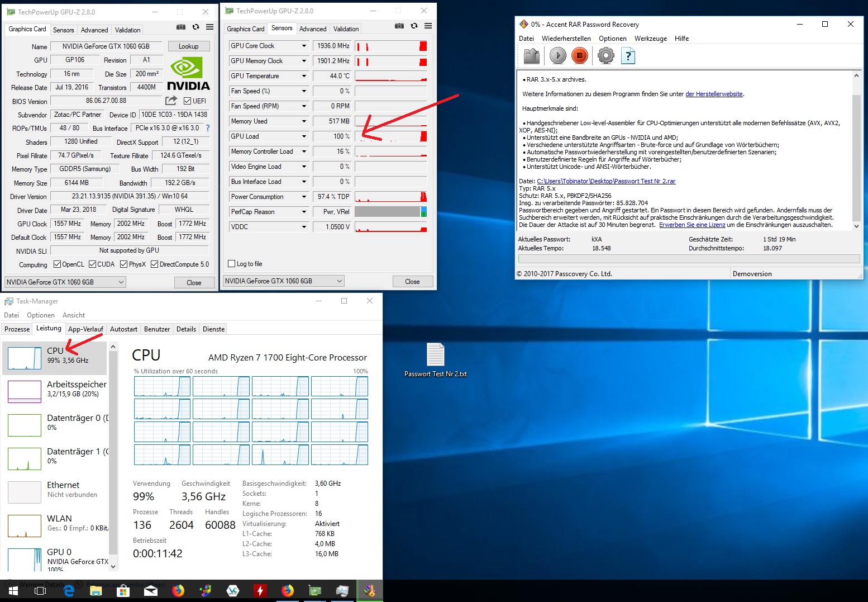Viewport: 868px width, 602px height.
Task: Click Accent RAR text area scroll down arrow
Action: point(856,226)
